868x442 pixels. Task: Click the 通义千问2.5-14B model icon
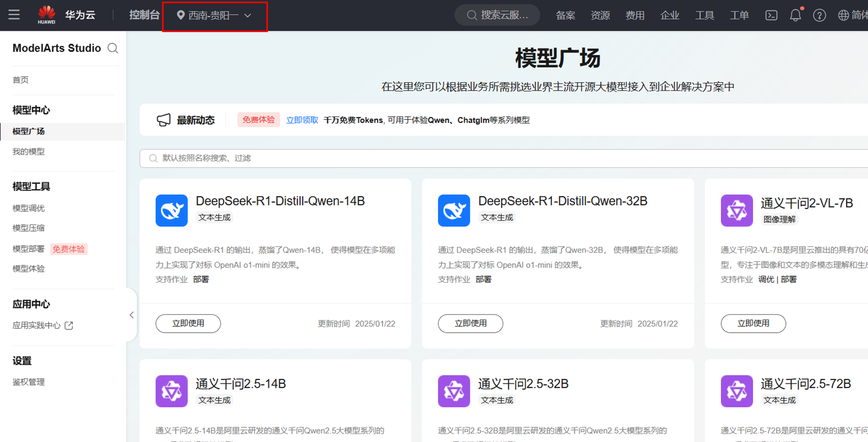point(171,391)
